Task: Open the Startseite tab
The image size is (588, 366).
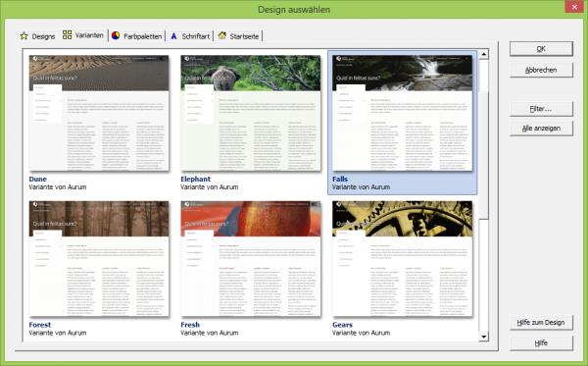Action: pyautogui.click(x=238, y=36)
